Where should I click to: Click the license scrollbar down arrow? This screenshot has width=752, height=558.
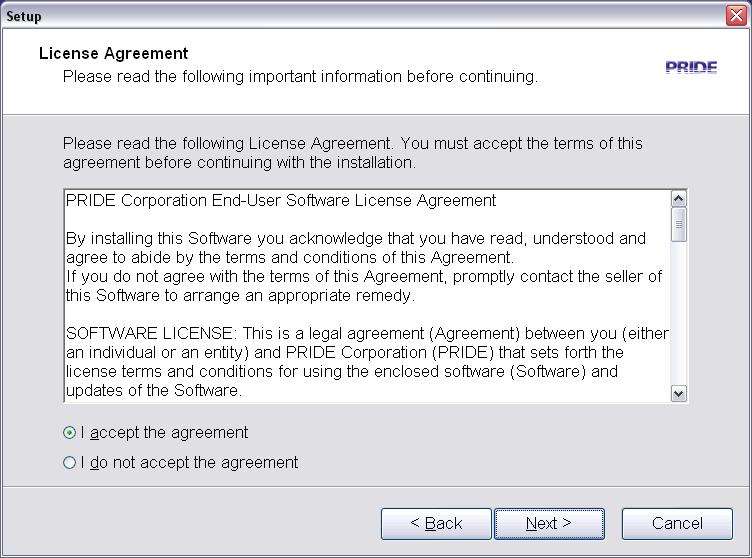pyautogui.click(x=679, y=394)
